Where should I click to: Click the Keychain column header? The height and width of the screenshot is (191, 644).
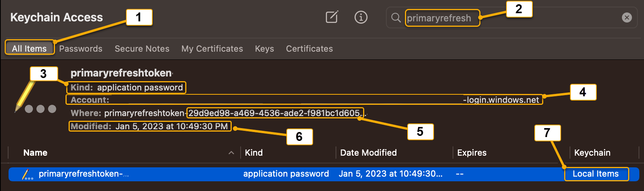592,153
